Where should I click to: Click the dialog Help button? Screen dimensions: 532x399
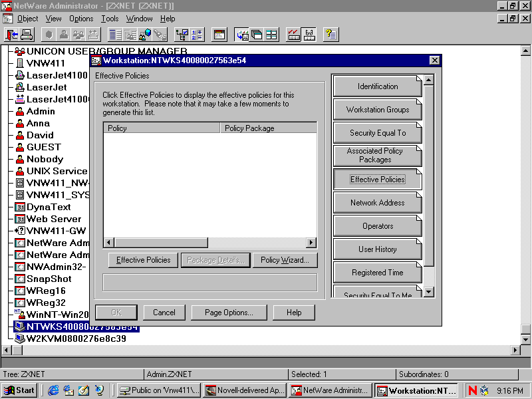pos(294,313)
